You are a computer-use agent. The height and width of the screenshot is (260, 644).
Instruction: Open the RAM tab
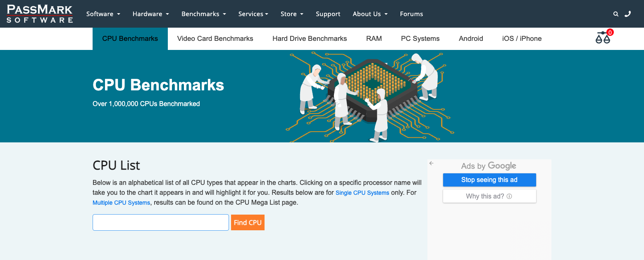pyautogui.click(x=374, y=38)
